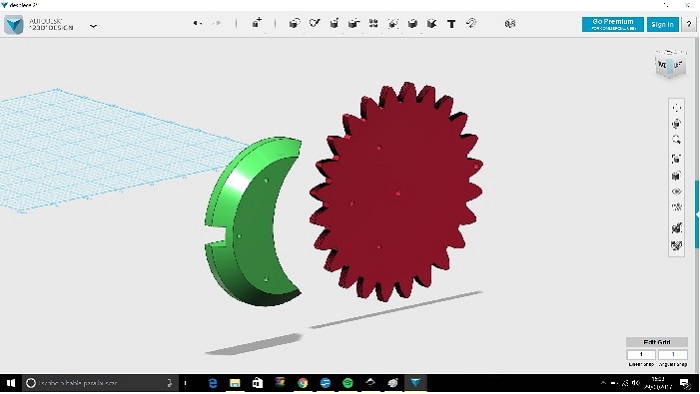Toggle grid visibility in navigation bar
The image size is (700, 394).
(677, 207)
